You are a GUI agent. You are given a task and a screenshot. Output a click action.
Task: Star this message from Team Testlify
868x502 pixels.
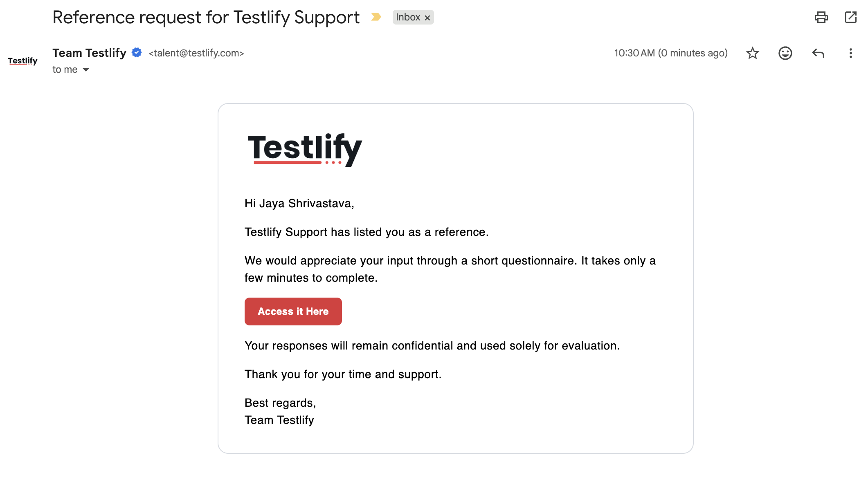coord(752,53)
